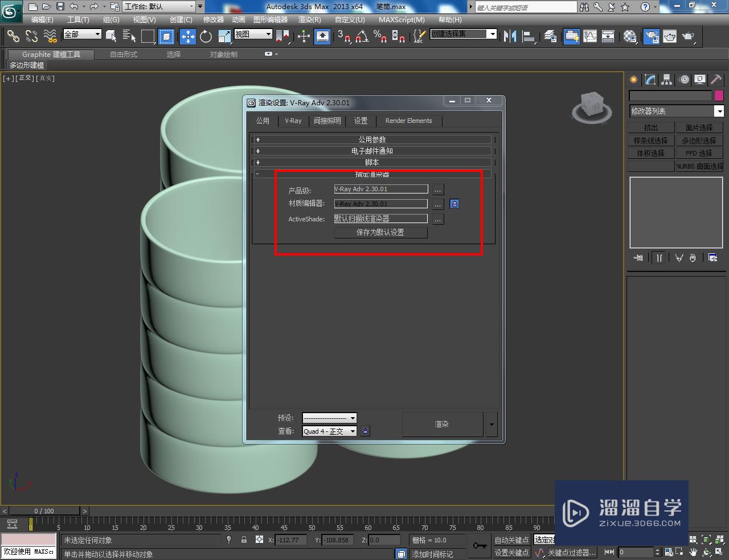Click the Rectangular Selection Region icon
This screenshot has height=560, width=729.
[148, 36]
